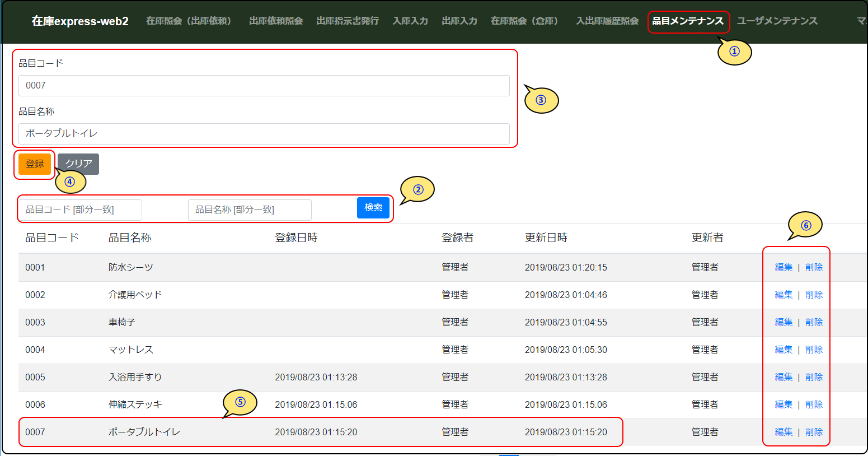Click the 在庫express-web2 brand link
This screenshot has width=868, height=456.
(x=80, y=21)
